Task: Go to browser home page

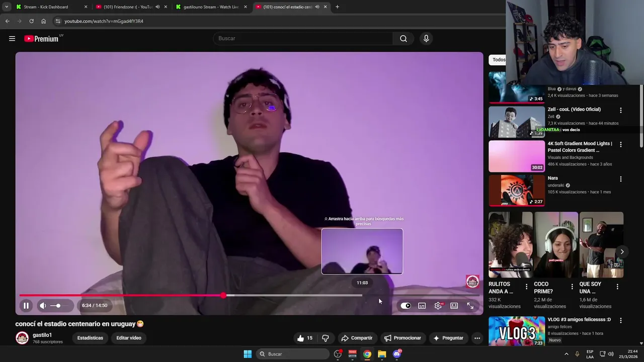Action: coord(43,21)
